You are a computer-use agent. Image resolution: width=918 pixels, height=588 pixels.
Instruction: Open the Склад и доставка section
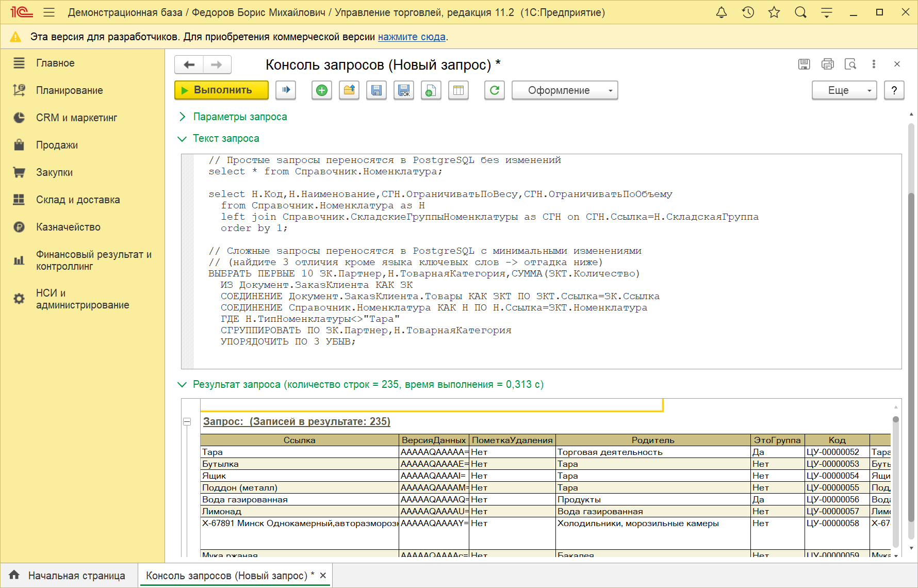click(x=77, y=200)
